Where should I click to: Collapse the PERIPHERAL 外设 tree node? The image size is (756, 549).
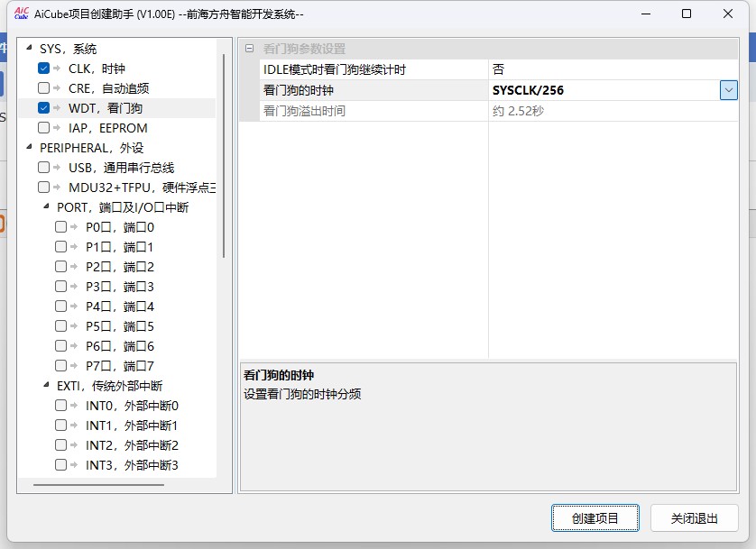tap(29, 147)
